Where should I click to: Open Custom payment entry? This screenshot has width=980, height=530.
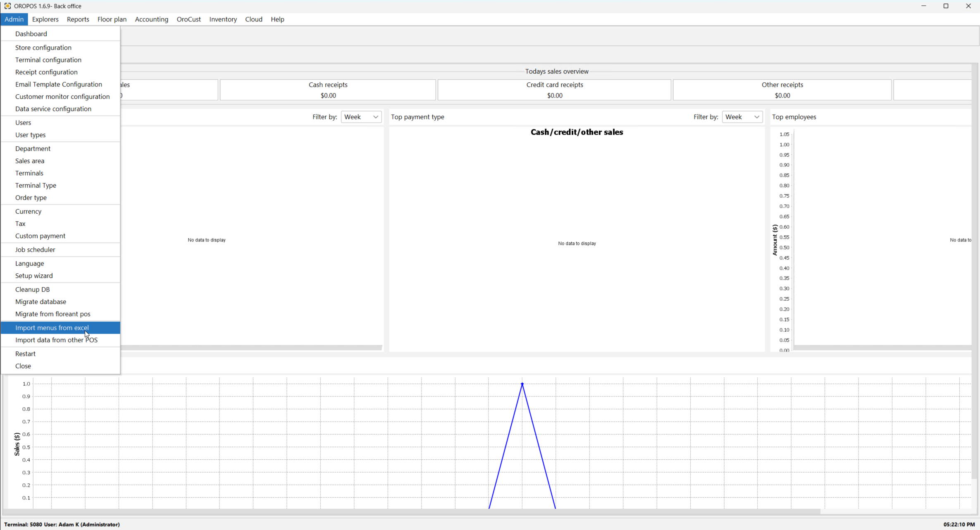pos(60,236)
